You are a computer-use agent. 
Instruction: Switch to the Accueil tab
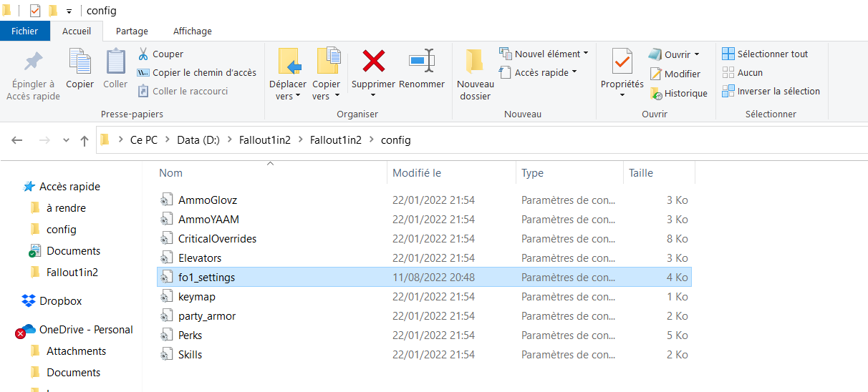(77, 31)
